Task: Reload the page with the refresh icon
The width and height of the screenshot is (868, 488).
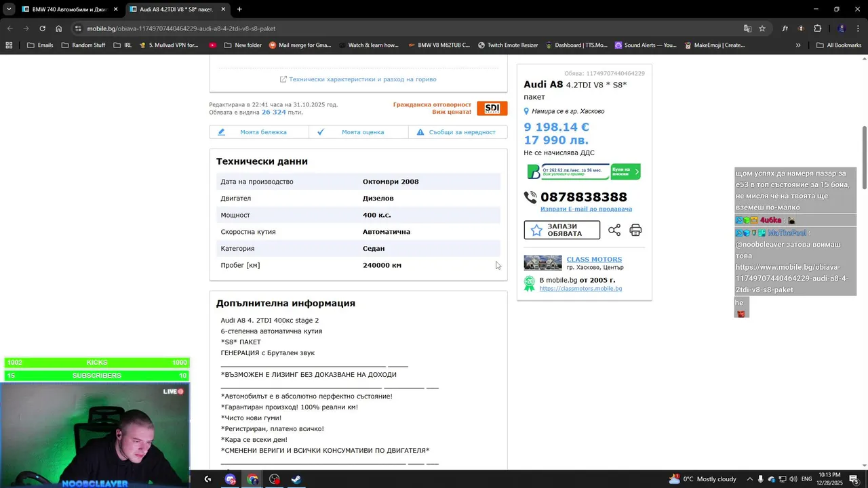Action: pos(42,28)
